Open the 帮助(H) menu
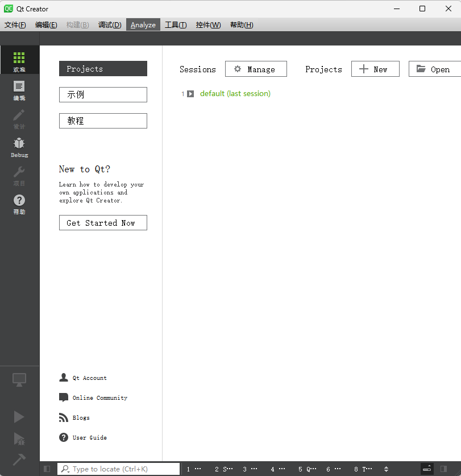 point(242,25)
